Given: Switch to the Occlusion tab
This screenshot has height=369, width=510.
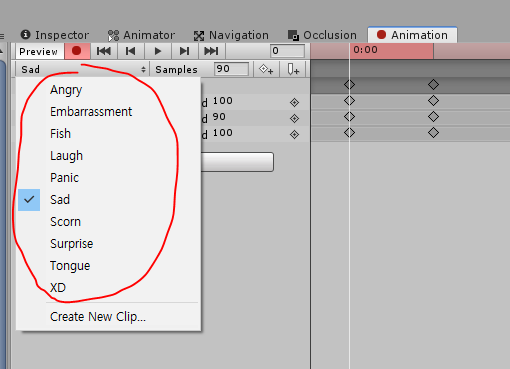Looking at the screenshot, I should point(322,35).
